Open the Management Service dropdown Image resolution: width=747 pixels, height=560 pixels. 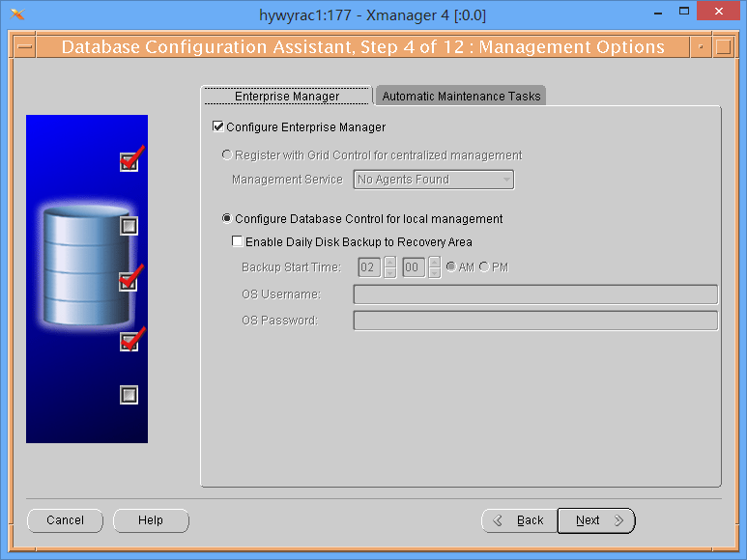(x=434, y=180)
